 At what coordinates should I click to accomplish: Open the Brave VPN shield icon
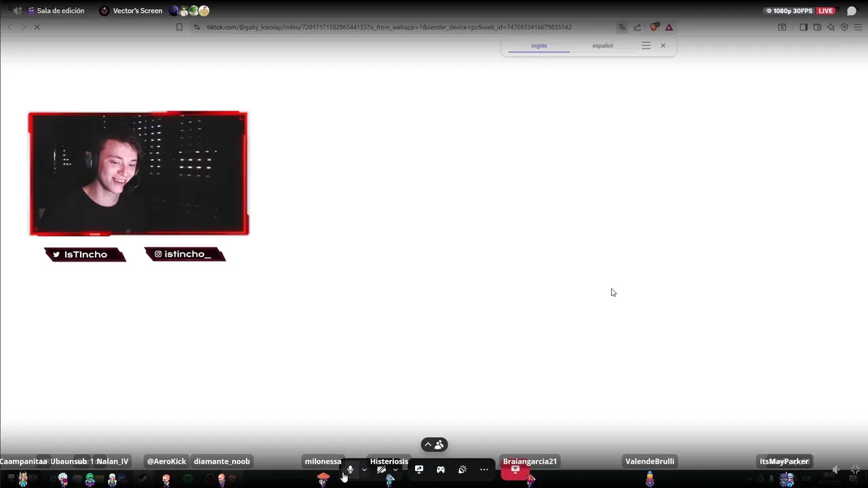pos(844,27)
